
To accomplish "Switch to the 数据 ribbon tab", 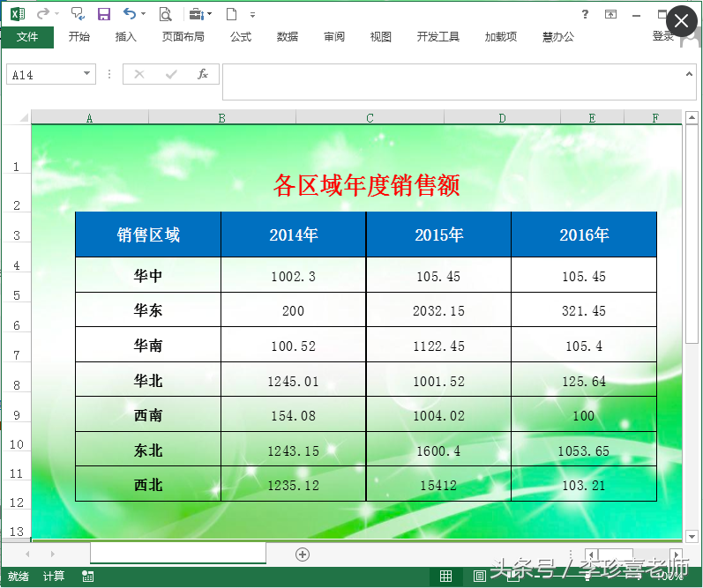I will tap(288, 37).
